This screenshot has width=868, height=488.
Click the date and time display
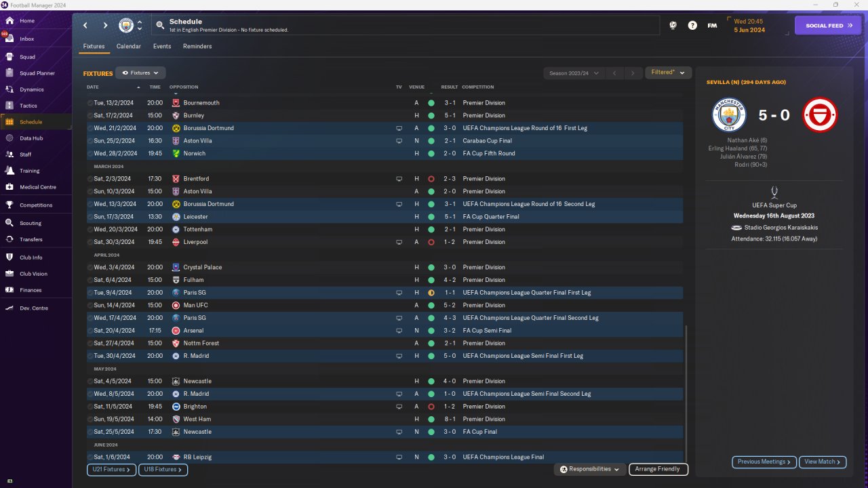tap(749, 26)
